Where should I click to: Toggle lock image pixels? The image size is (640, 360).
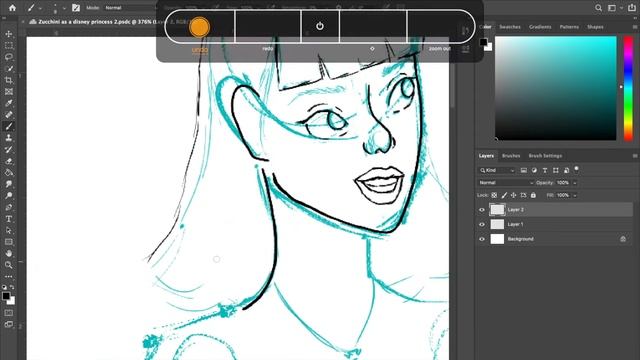click(504, 196)
